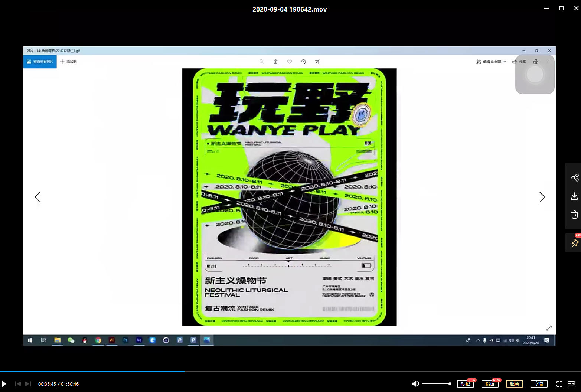581x392 pixels.
Task: Click the share icon in side panel
Action: [x=575, y=177]
